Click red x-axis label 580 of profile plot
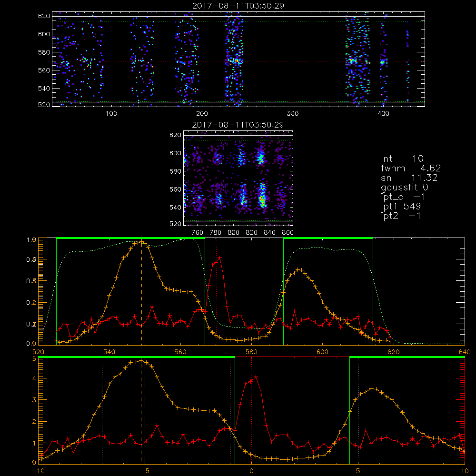 click(x=251, y=352)
